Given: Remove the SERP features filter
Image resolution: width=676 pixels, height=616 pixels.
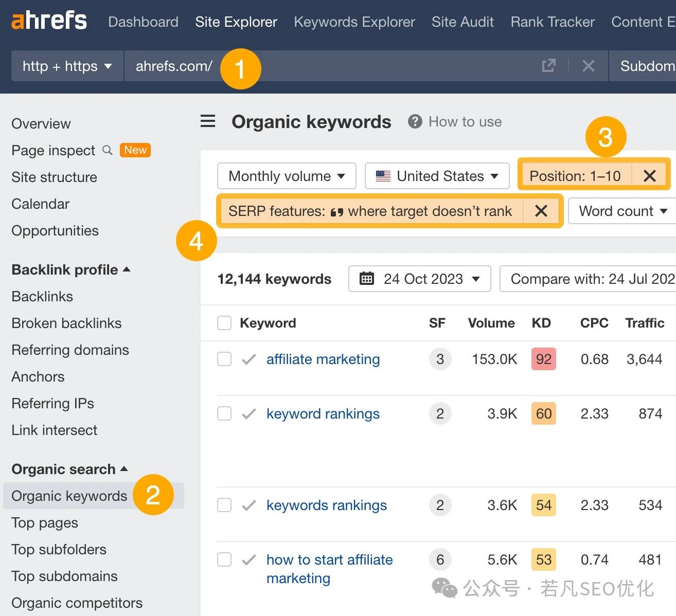Looking at the screenshot, I should (541, 211).
